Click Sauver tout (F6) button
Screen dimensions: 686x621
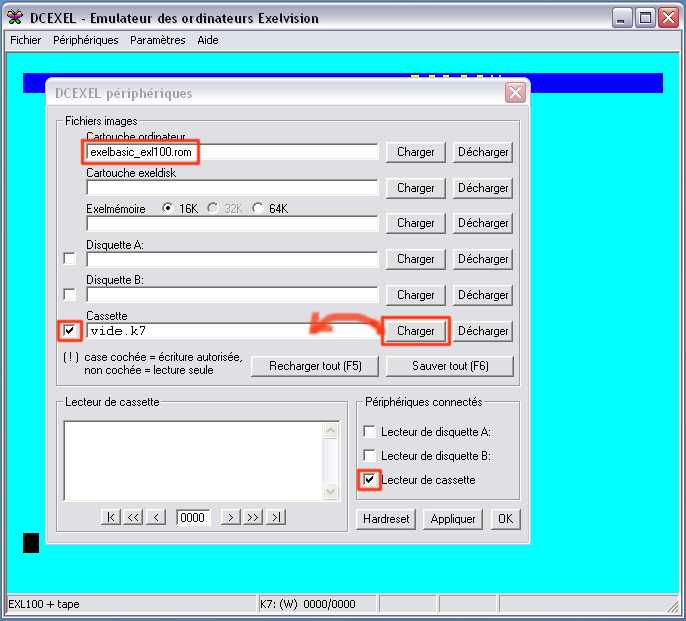coord(450,366)
